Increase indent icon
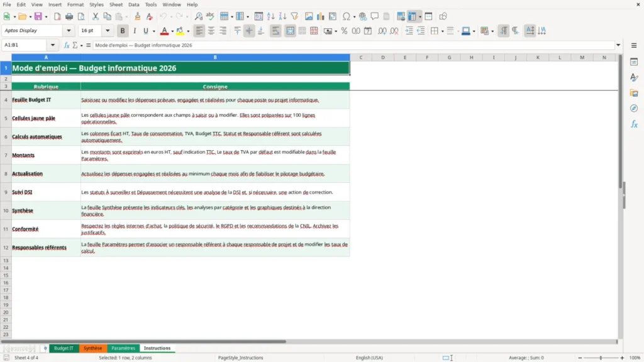The image size is (644, 362). click(x=409, y=31)
